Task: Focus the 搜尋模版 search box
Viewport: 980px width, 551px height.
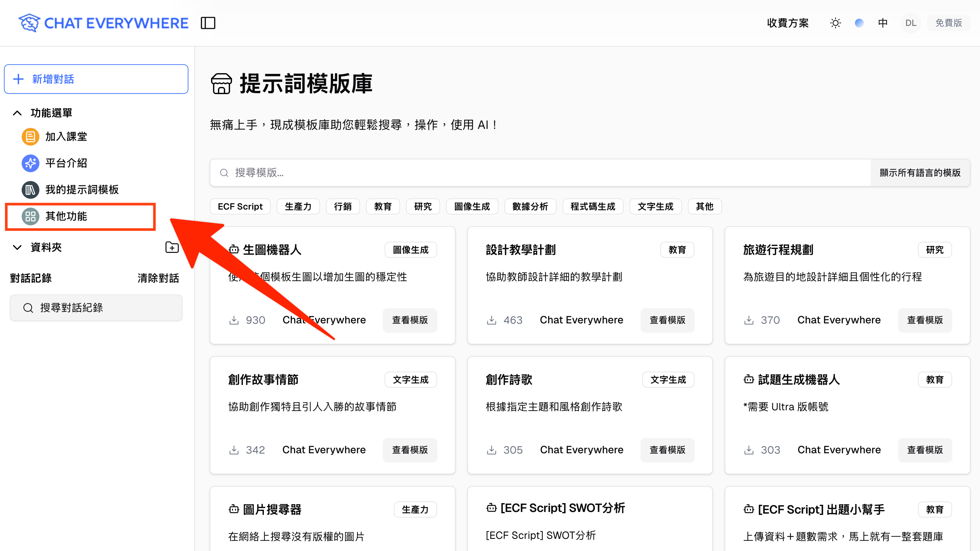Action: (540, 173)
